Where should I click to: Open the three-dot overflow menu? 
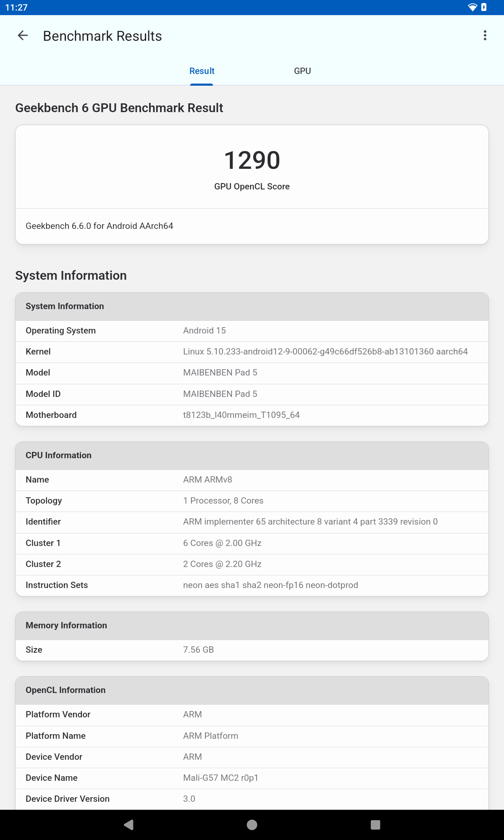point(485,36)
